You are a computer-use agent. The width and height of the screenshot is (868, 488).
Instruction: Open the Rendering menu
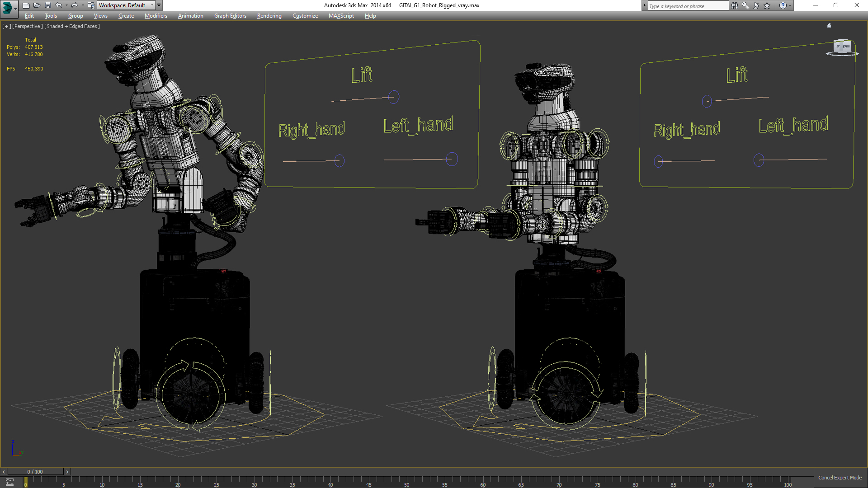269,16
